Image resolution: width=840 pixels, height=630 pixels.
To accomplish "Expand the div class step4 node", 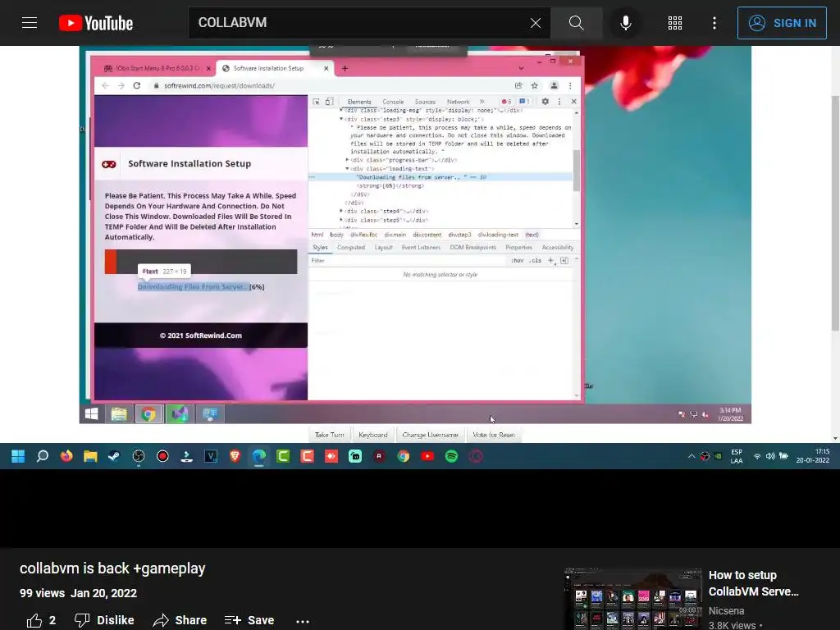I will [x=342, y=211].
